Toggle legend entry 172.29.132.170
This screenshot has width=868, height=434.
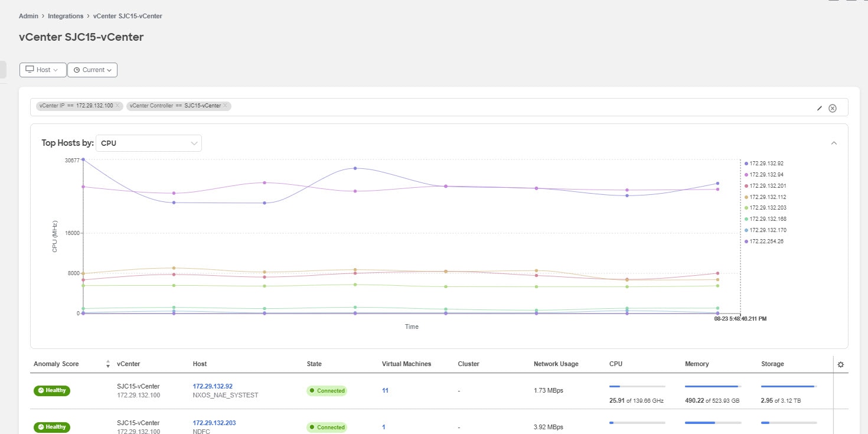766,230
